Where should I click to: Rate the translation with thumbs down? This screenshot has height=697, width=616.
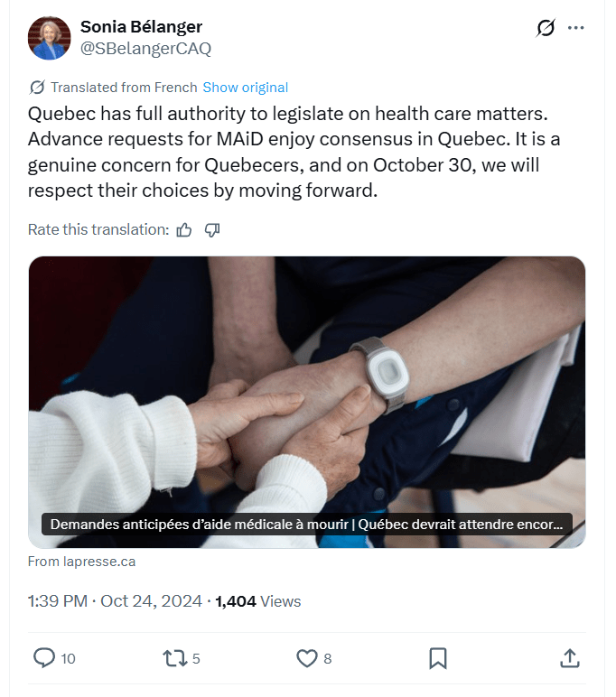coord(212,229)
